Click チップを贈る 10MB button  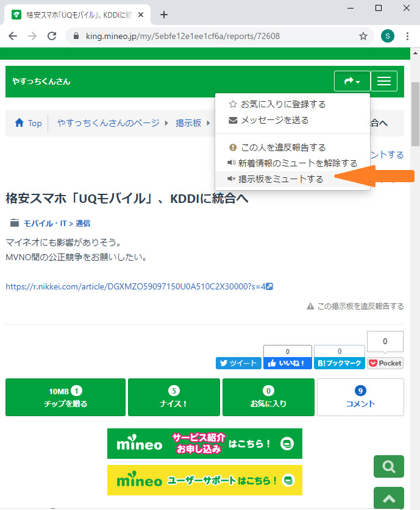(65, 397)
